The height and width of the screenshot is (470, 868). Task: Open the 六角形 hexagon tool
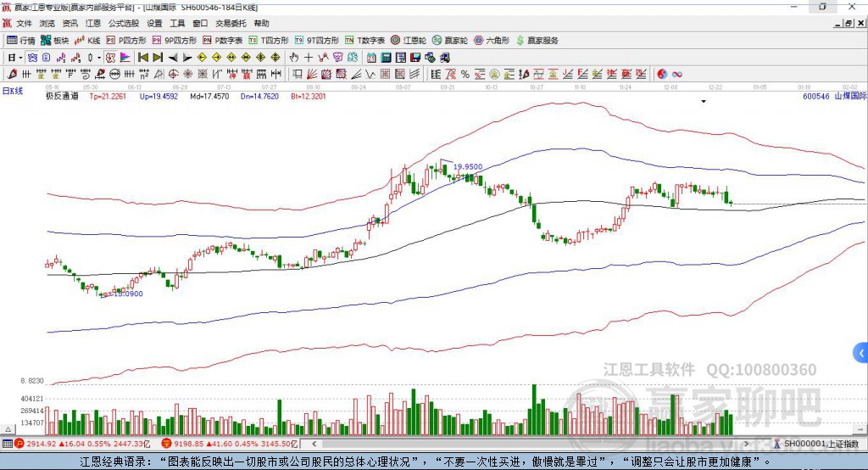(x=492, y=41)
